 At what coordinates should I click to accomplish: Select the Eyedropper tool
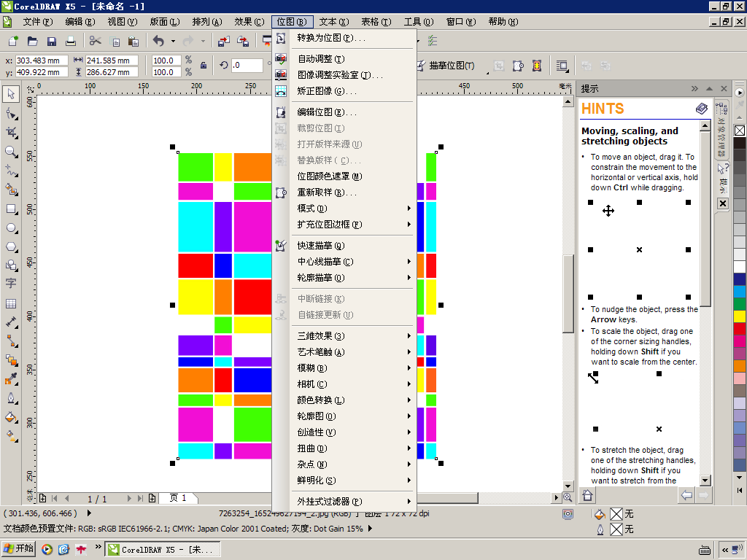(x=11, y=379)
